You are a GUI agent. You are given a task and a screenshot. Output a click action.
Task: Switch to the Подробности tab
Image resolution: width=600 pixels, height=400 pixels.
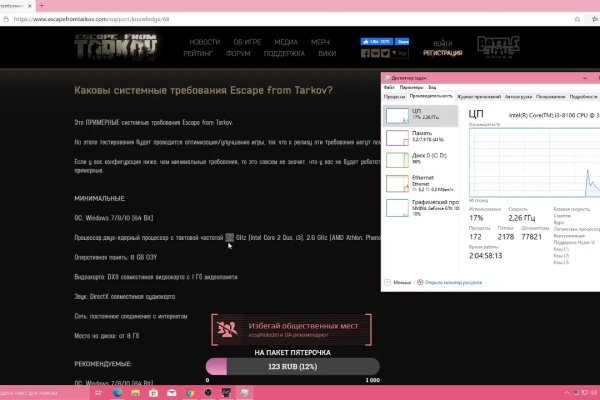coord(583,97)
